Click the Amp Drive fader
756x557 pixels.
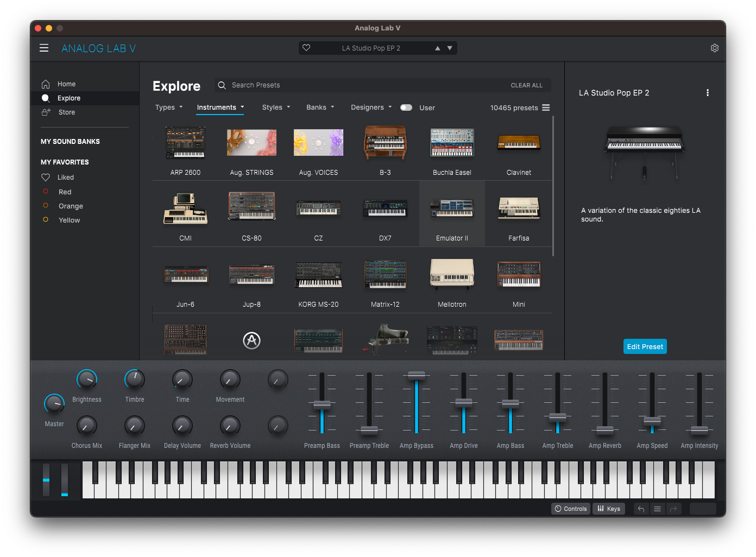(464, 403)
